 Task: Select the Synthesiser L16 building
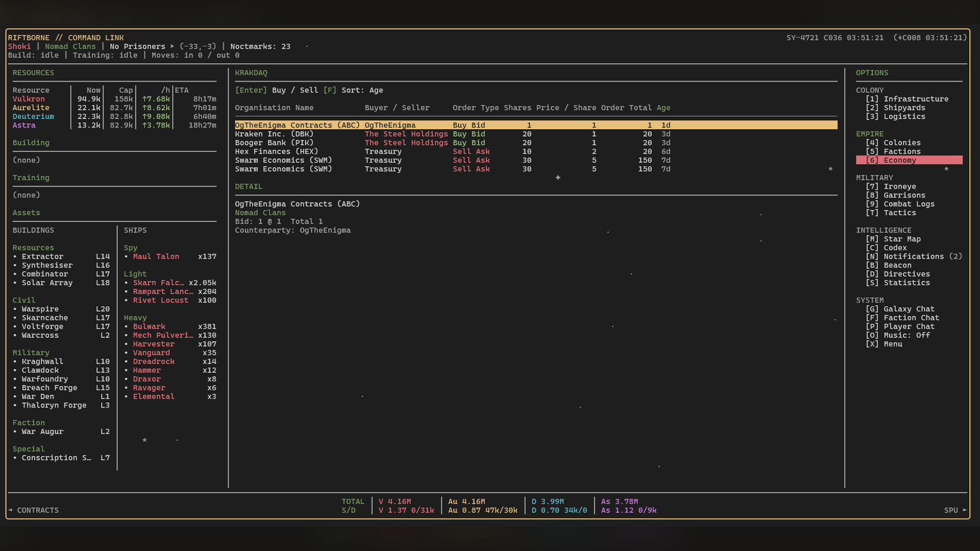61,265
